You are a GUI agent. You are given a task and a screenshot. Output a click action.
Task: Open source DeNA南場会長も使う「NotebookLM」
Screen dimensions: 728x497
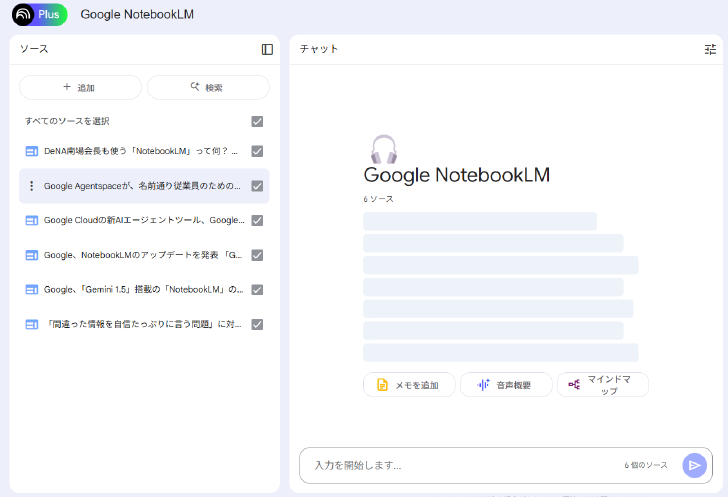coord(141,151)
